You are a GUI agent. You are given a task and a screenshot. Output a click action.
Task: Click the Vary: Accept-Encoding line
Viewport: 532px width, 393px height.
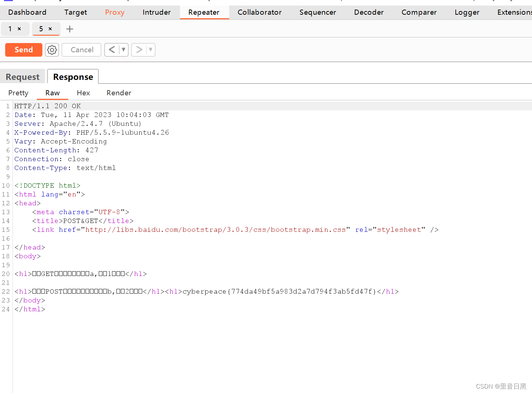click(x=60, y=141)
